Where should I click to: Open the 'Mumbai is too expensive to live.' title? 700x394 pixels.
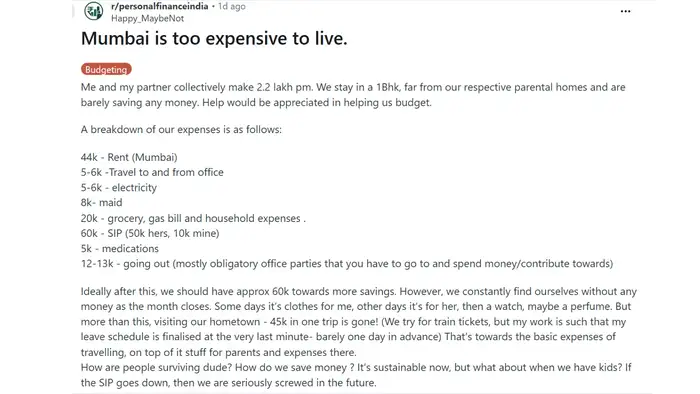point(214,38)
